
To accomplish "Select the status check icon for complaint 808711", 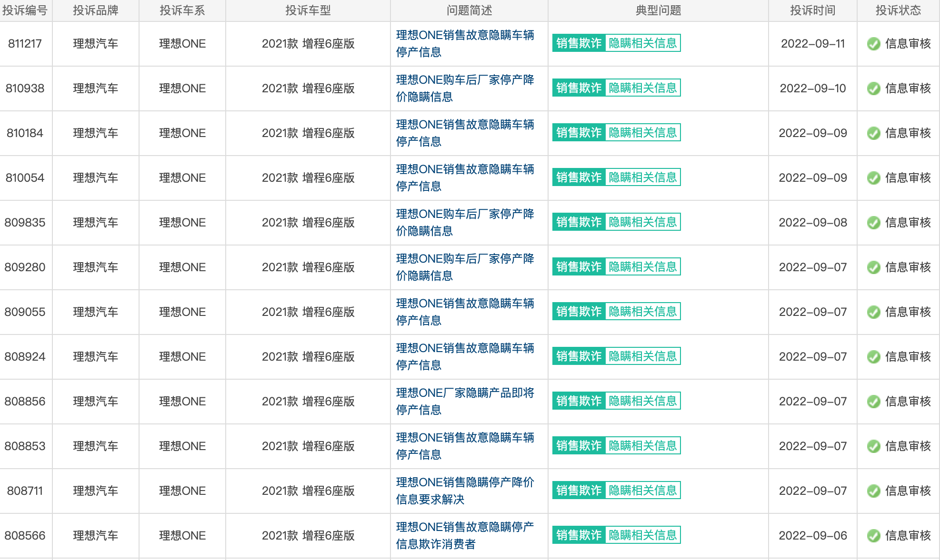I will point(873,491).
